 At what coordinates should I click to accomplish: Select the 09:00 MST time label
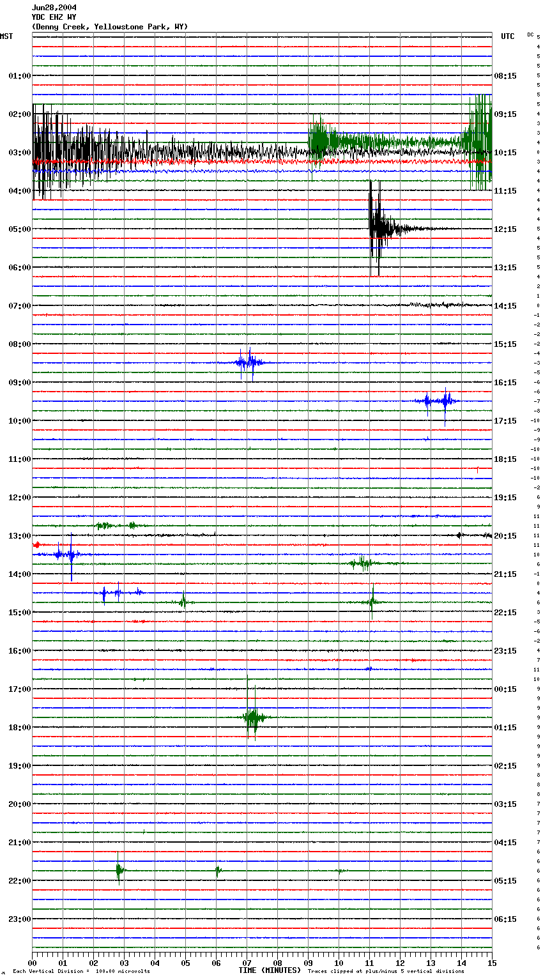point(20,383)
